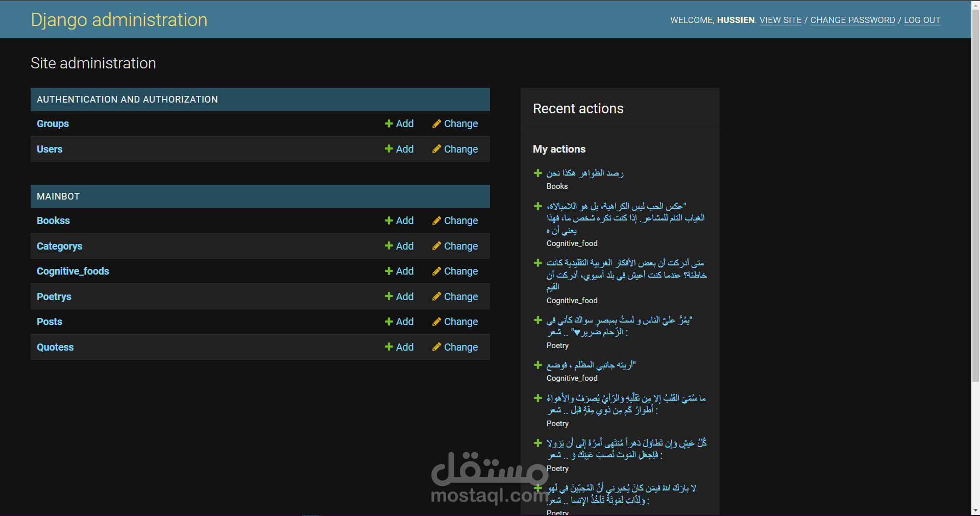Click the green plus icon for Cognitive_foods
Viewport: 980px width, 516px height.
pyautogui.click(x=389, y=271)
